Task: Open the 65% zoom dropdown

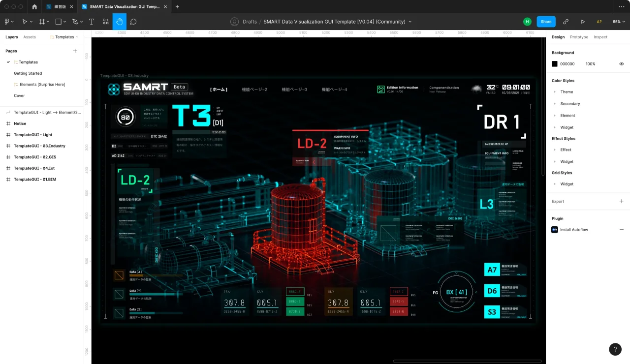Action: [x=619, y=22]
